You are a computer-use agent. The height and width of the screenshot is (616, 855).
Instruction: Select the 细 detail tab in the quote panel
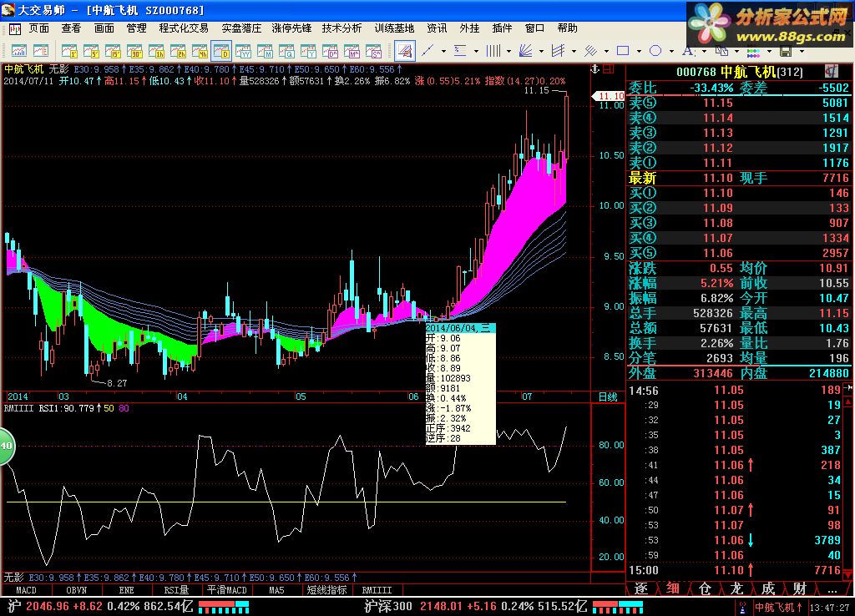[x=673, y=588]
